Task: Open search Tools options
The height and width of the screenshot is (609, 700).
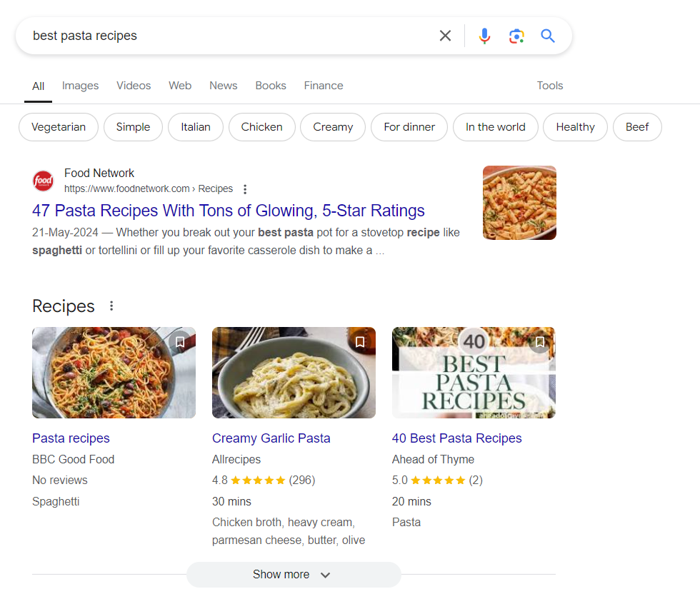Action: pyautogui.click(x=549, y=86)
